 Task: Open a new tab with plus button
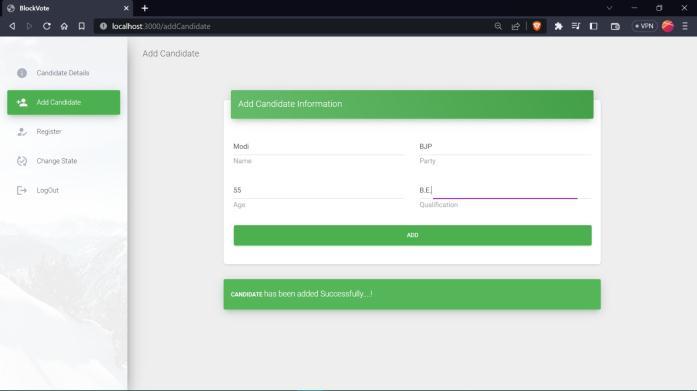coord(144,8)
